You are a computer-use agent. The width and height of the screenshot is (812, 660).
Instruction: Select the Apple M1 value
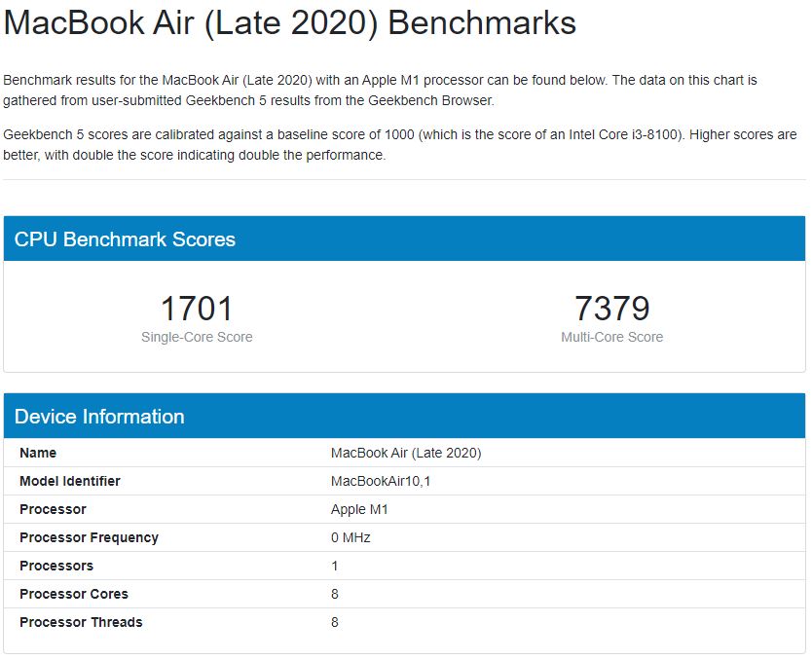tap(359, 509)
